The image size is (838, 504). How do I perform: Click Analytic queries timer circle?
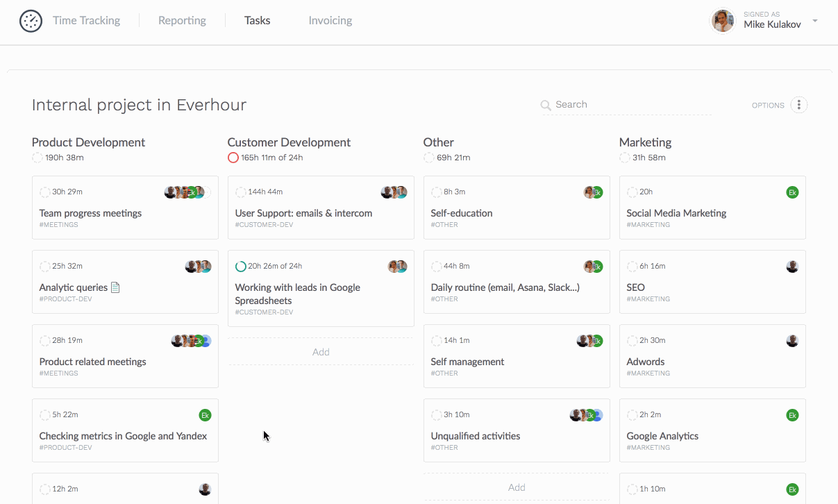[x=45, y=267]
